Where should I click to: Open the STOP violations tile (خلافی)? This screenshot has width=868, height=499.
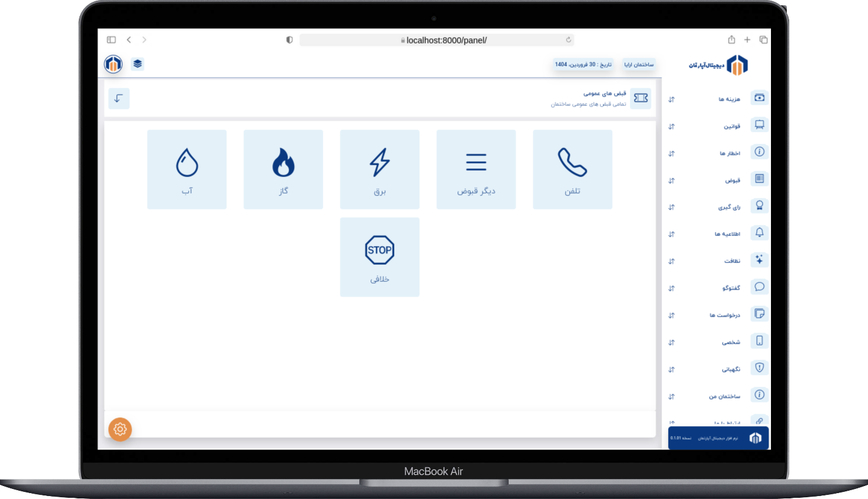coord(380,257)
